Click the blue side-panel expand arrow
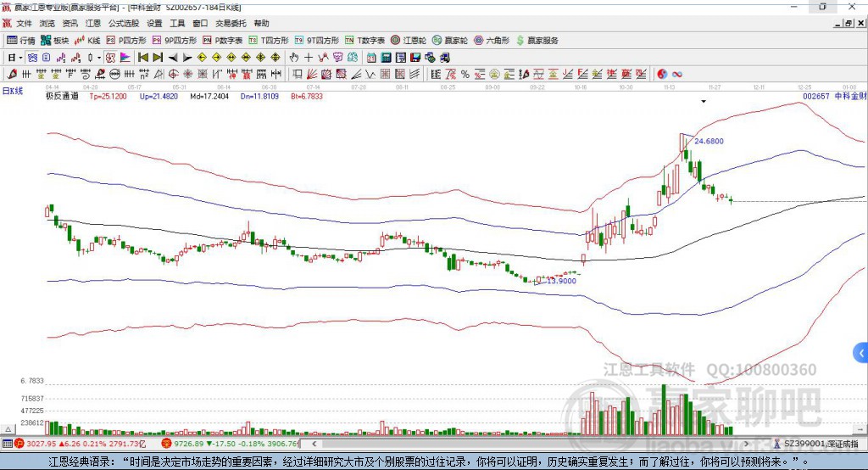The width and height of the screenshot is (868, 470). (x=860, y=352)
